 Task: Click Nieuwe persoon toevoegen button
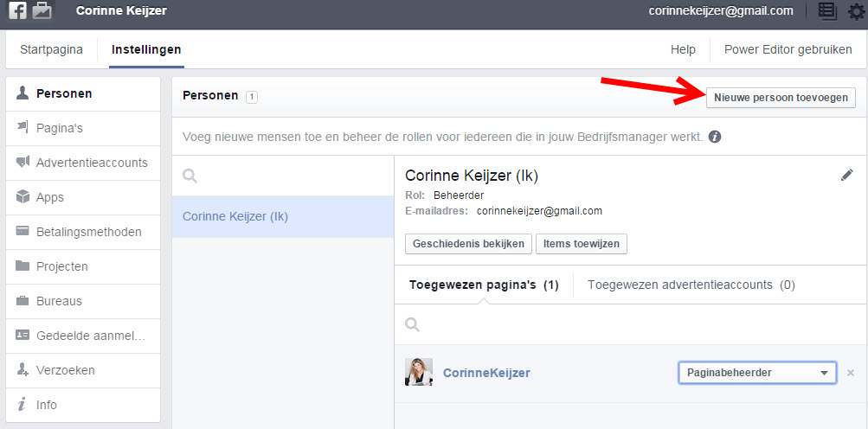point(781,98)
